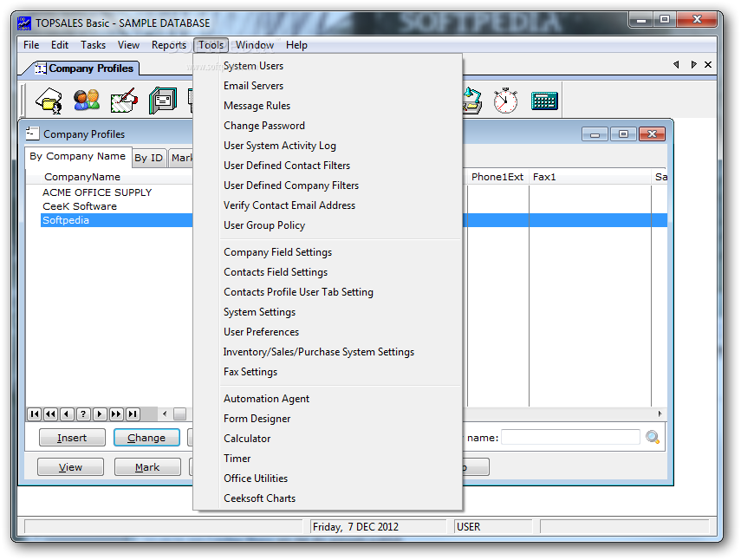
Task: Open company folder toolbar icon
Action: tap(49, 101)
